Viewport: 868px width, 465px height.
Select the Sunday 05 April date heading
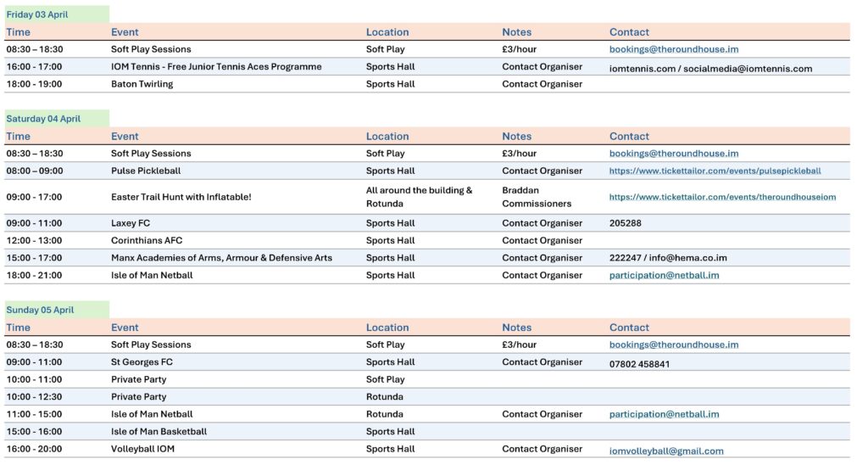40,310
